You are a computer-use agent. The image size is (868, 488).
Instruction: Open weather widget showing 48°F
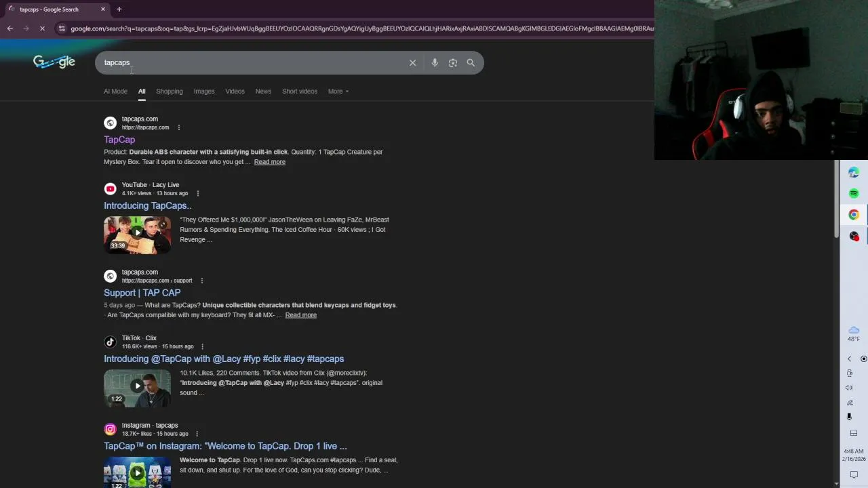coord(854,333)
